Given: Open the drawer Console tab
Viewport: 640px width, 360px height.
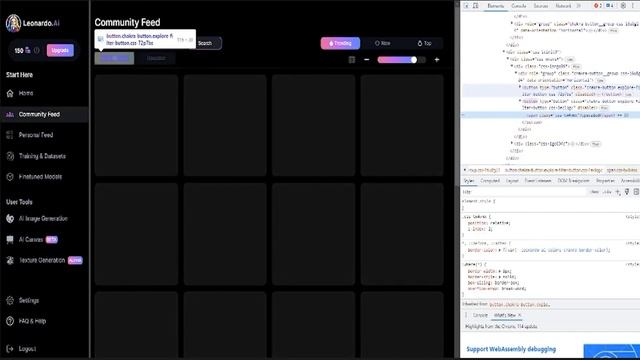Looking at the screenshot, I should tap(480, 316).
